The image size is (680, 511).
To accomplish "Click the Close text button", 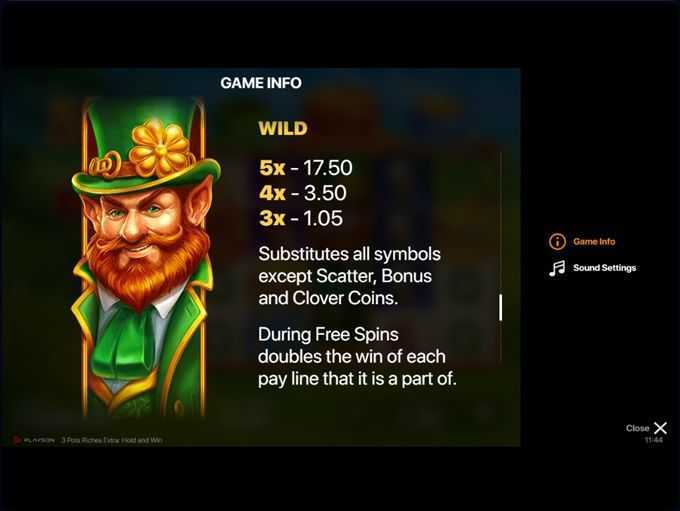I will 638,428.
